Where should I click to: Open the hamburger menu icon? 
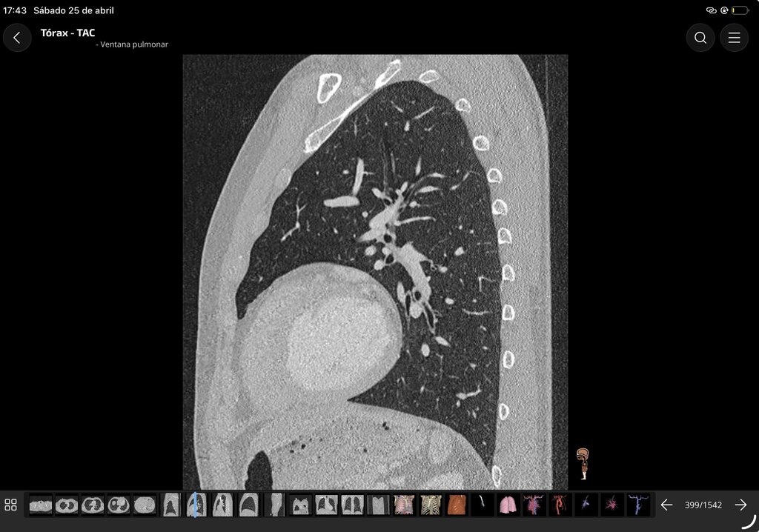(734, 38)
